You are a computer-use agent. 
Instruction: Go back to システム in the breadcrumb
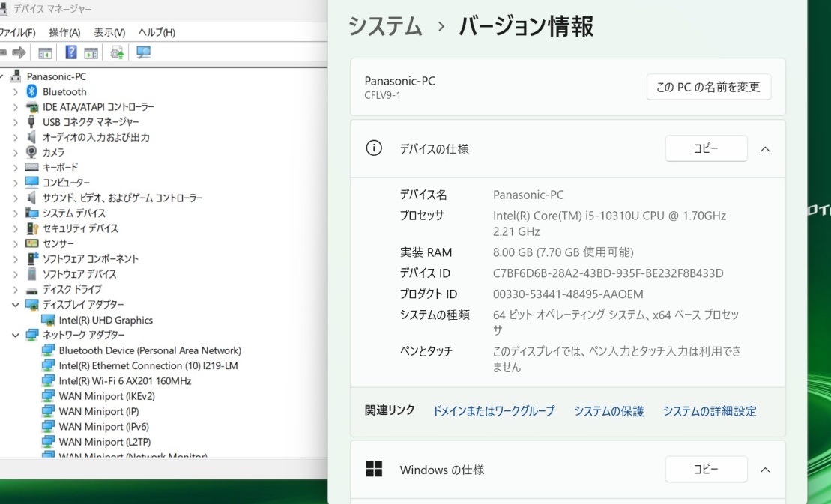385,26
